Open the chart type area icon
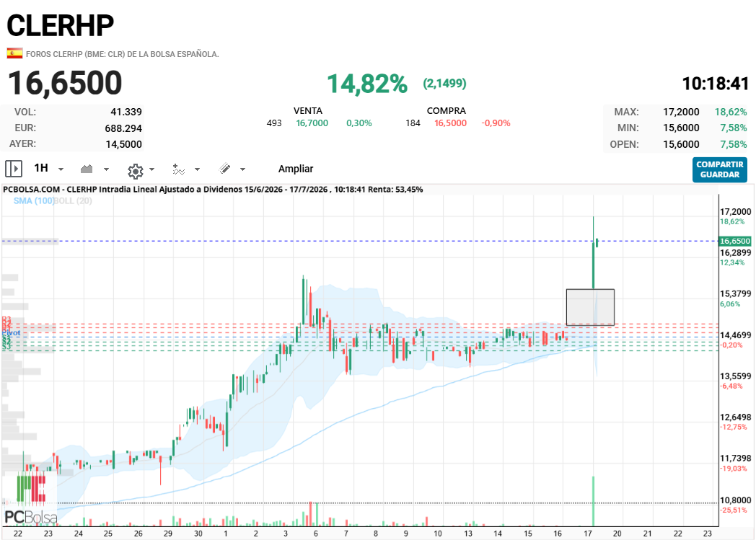The width and height of the screenshot is (756, 540). pos(87,169)
